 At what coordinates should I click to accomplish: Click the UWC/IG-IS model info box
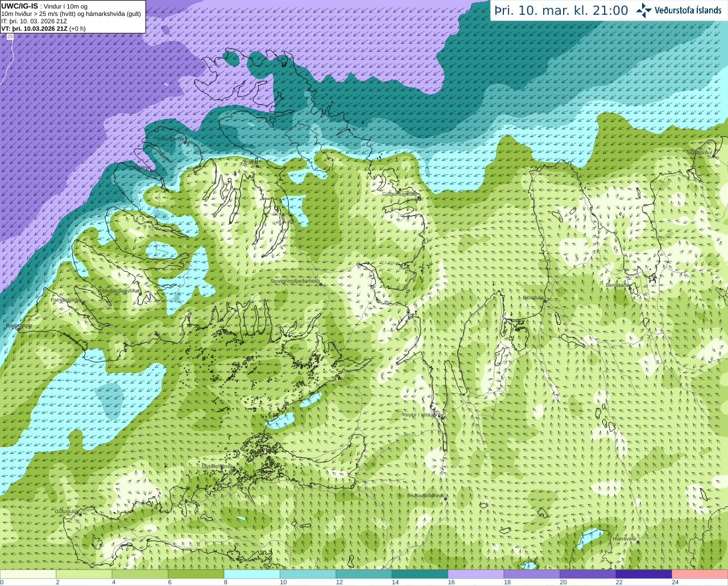coord(72,16)
